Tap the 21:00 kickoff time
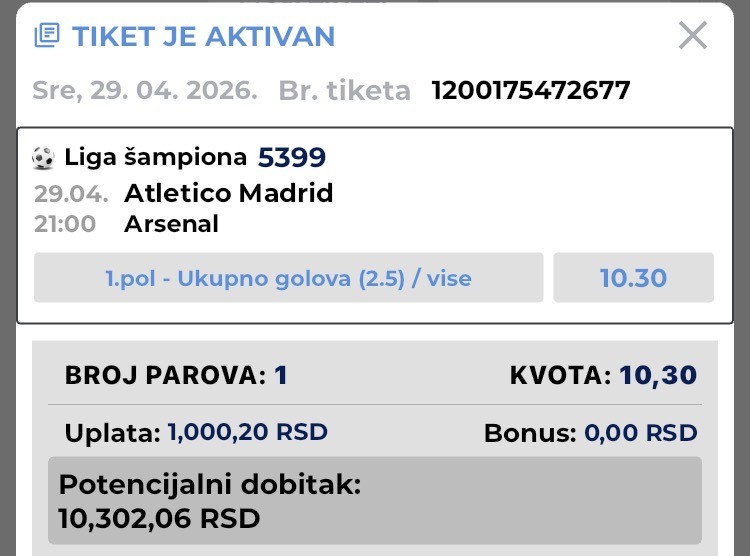The width and height of the screenshot is (750, 556). click(x=65, y=224)
